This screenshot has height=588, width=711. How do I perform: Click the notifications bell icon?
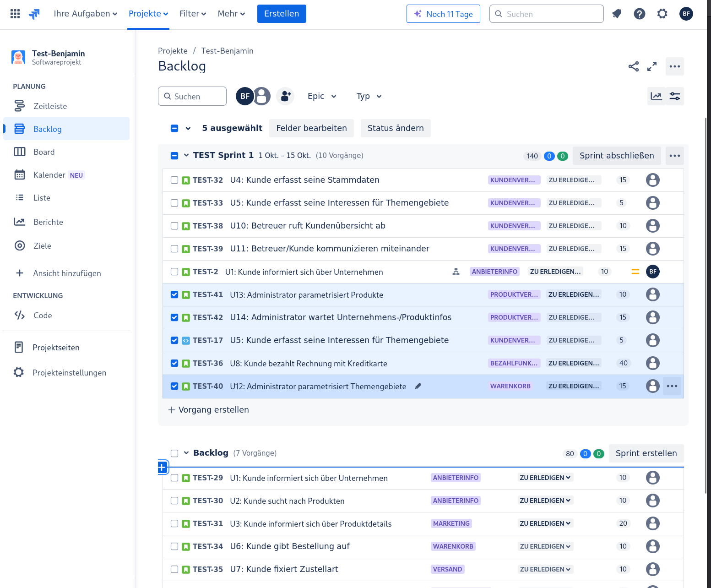coord(617,14)
